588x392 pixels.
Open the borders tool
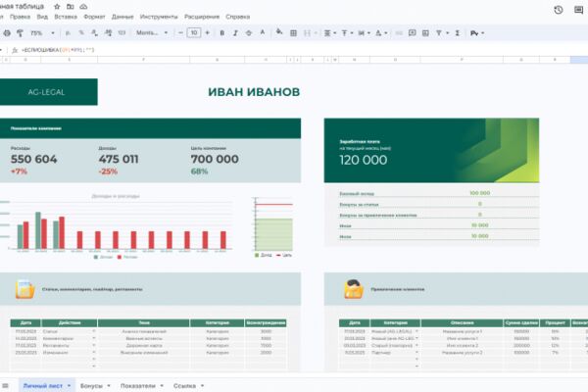click(294, 33)
